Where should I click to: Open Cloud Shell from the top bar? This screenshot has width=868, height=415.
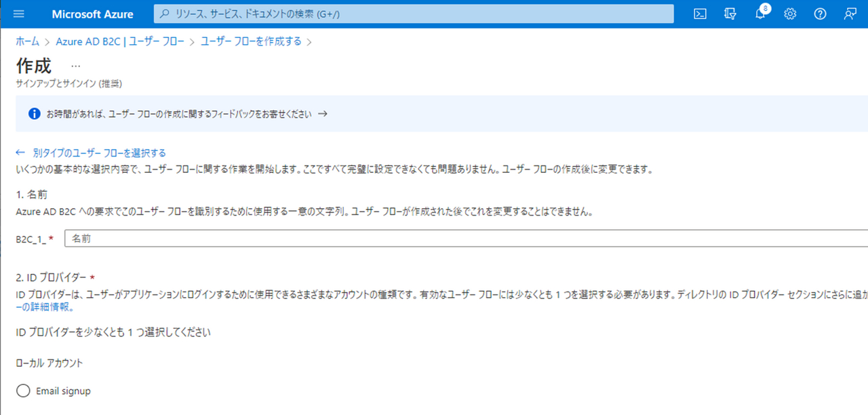[701, 14]
